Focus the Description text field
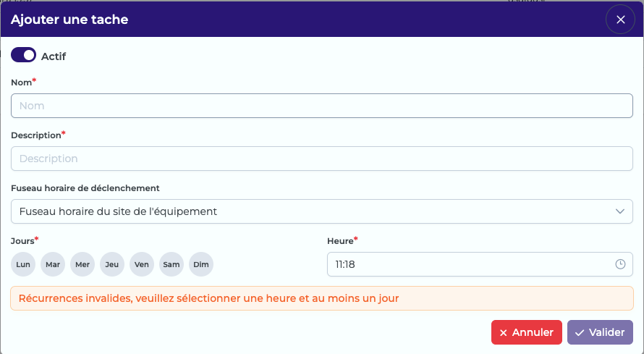Viewport: 644px width, 354px height. point(321,159)
